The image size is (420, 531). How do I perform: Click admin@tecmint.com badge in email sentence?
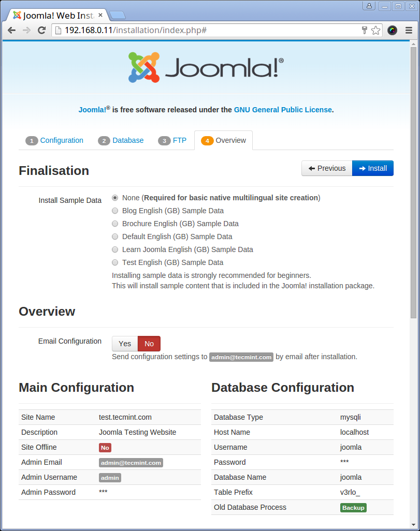(241, 357)
